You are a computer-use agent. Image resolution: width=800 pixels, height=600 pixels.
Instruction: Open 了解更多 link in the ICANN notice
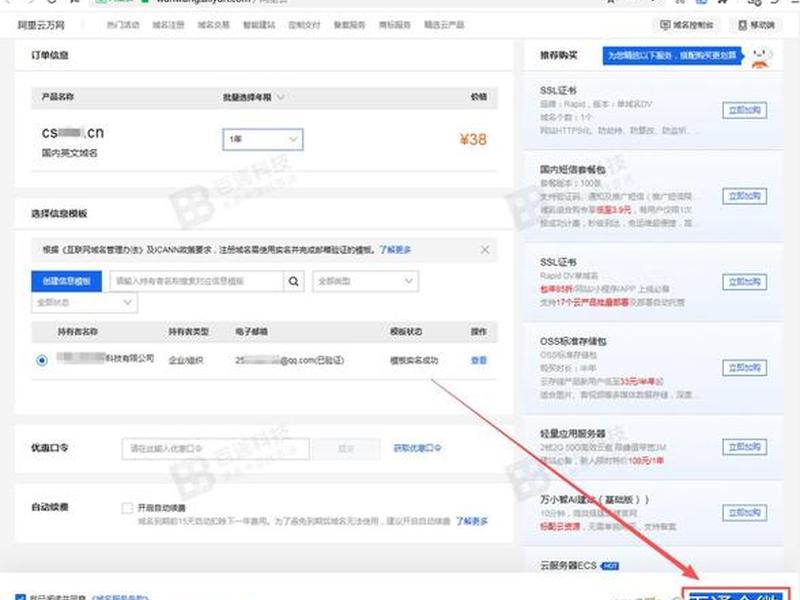point(395,249)
